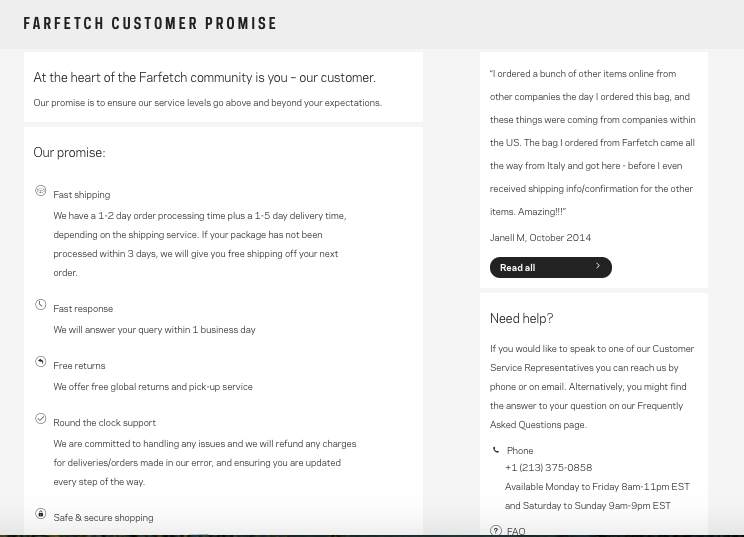Select the Fast shipping promise title
The width and height of the screenshot is (744, 537).
pyautogui.click(x=82, y=195)
